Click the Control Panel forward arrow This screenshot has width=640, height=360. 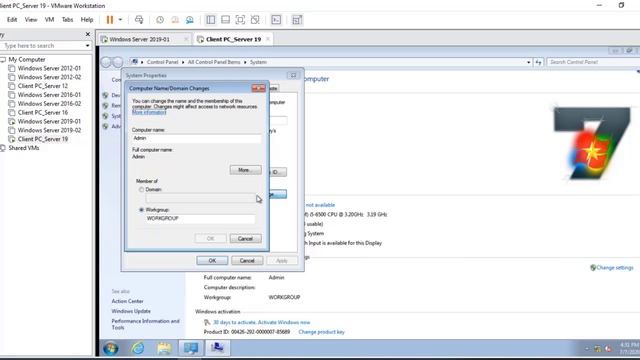[x=118, y=62]
